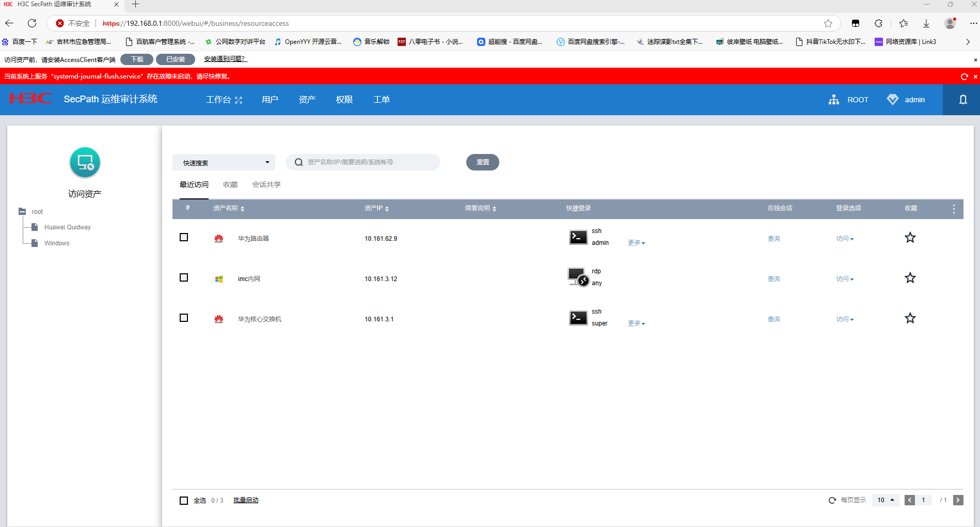Select Huawei Quidway tree node

68,227
